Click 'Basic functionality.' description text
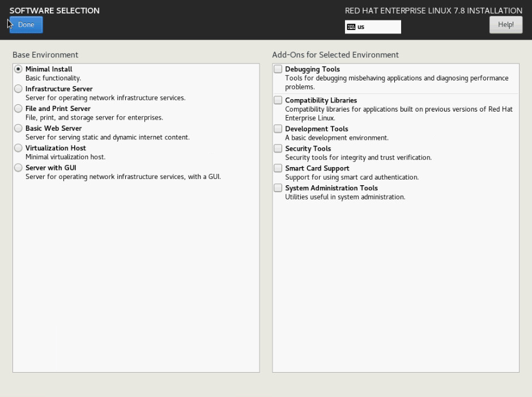This screenshot has width=532, height=397. [x=53, y=78]
